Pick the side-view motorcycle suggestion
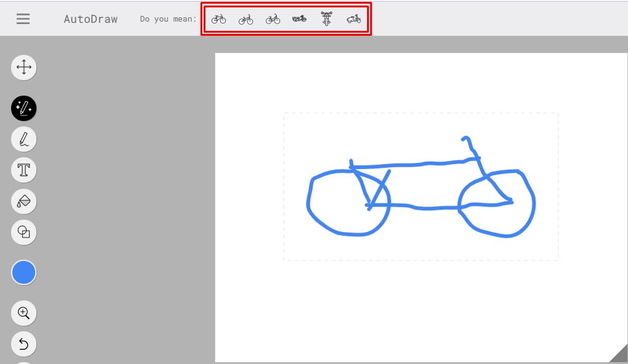The image size is (628, 364). coord(300,19)
